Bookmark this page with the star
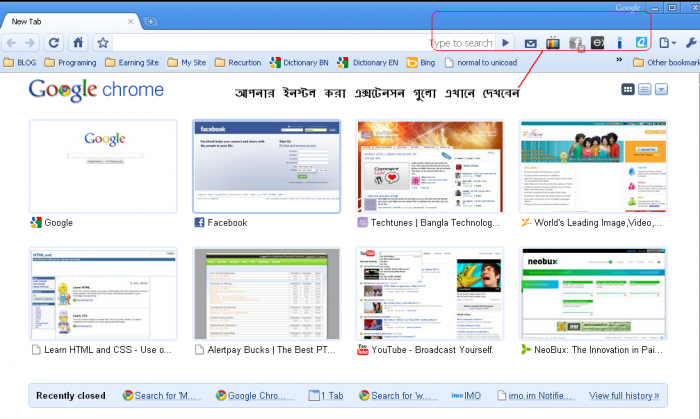Viewport: 700px width, 419px height. (103, 43)
